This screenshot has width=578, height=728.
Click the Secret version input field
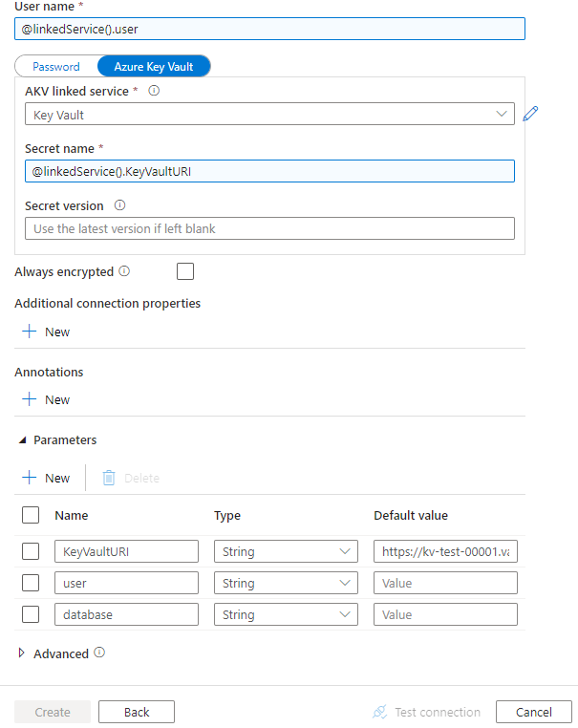pos(269,228)
